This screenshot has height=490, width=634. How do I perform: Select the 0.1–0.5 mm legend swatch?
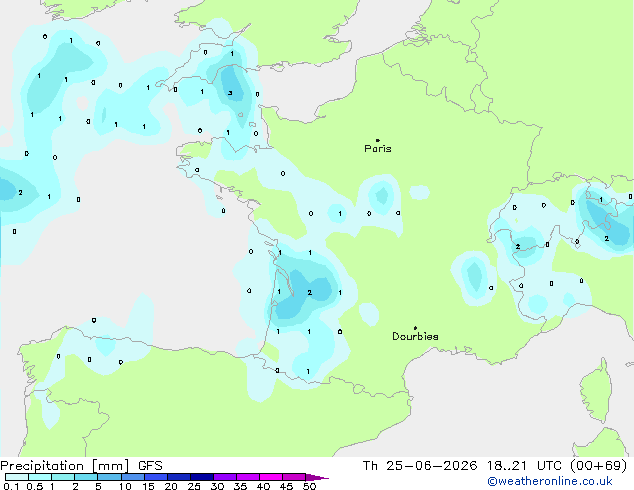(x=17, y=477)
